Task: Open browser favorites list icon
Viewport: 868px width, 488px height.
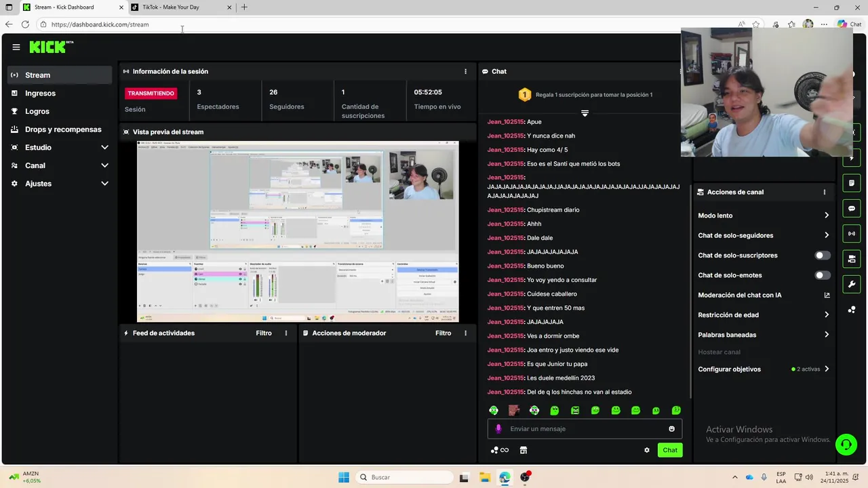Action: (x=791, y=24)
